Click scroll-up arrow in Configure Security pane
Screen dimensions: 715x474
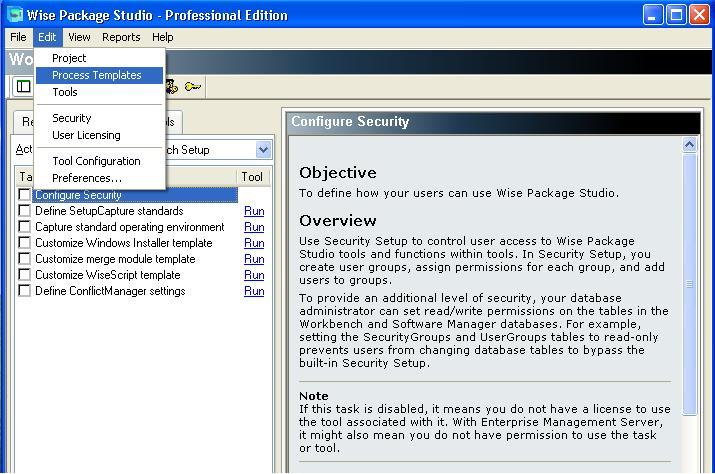point(689,145)
